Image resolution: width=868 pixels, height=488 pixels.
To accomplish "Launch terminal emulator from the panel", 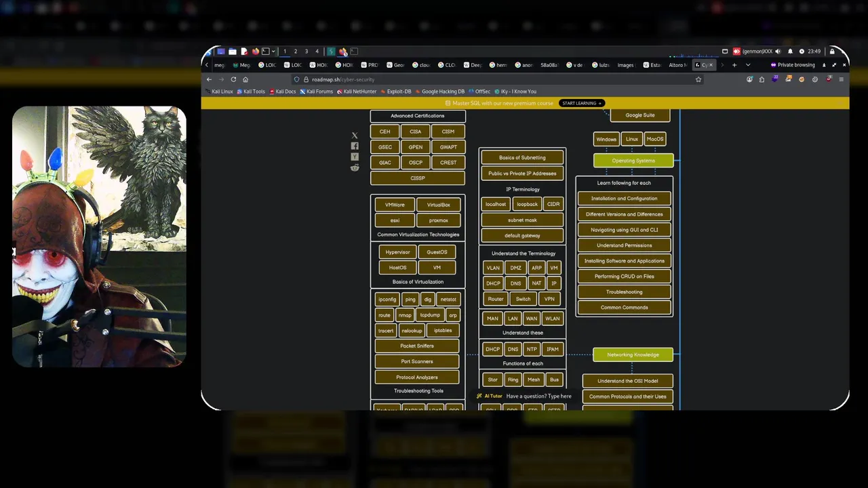I will pos(265,52).
